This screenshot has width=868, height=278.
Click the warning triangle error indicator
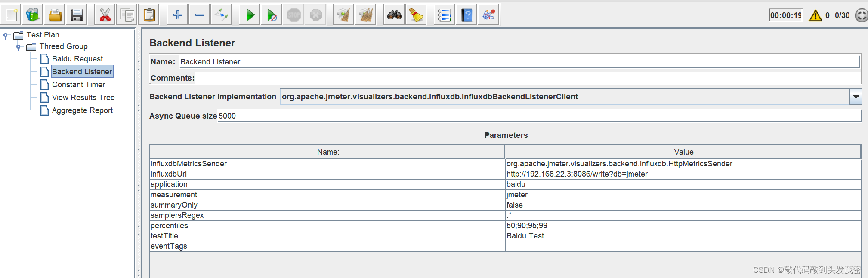pos(815,15)
